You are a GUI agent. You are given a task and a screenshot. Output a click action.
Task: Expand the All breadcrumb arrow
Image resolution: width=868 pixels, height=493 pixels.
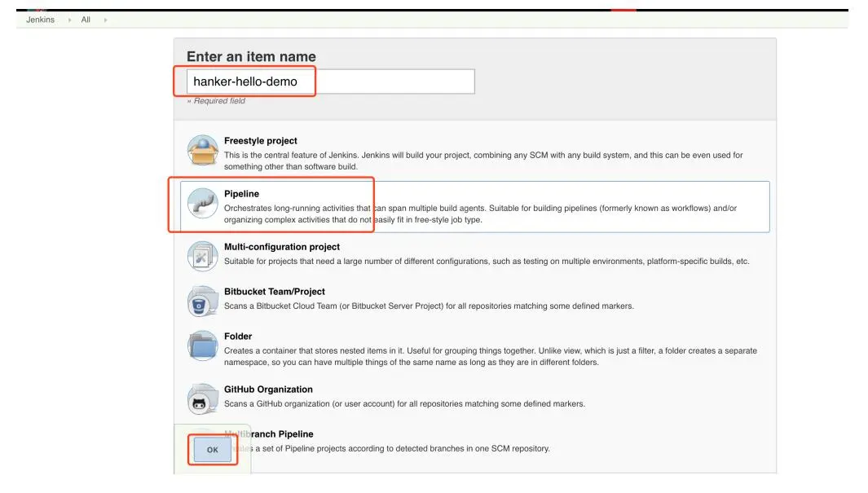point(105,20)
